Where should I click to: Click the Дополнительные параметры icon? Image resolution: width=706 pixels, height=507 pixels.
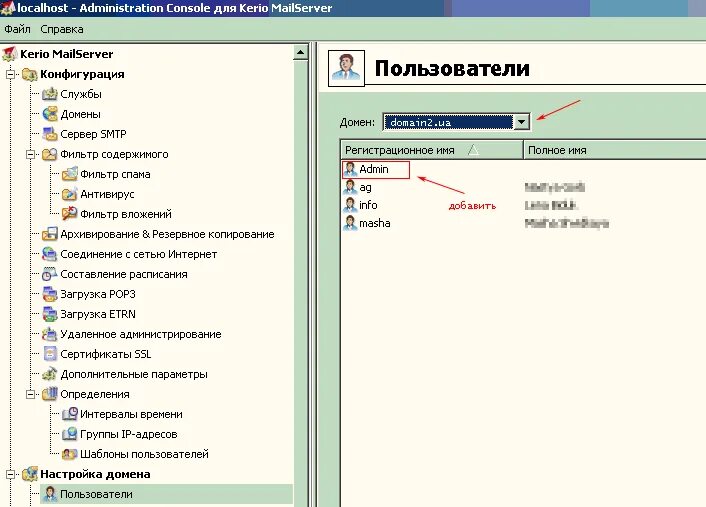(x=50, y=374)
